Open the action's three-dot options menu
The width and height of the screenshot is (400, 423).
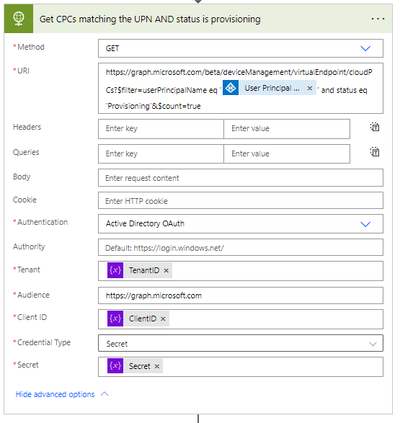[378, 19]
